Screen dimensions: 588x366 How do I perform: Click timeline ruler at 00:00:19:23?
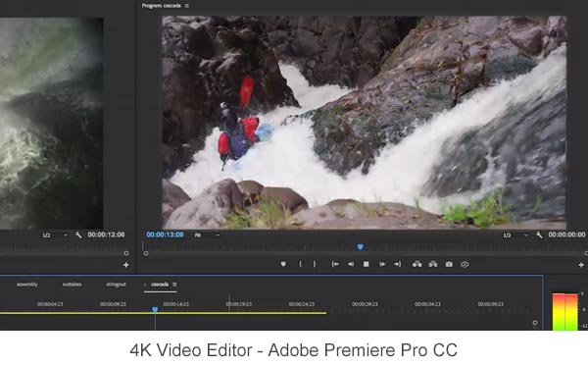tap(239, 304)
